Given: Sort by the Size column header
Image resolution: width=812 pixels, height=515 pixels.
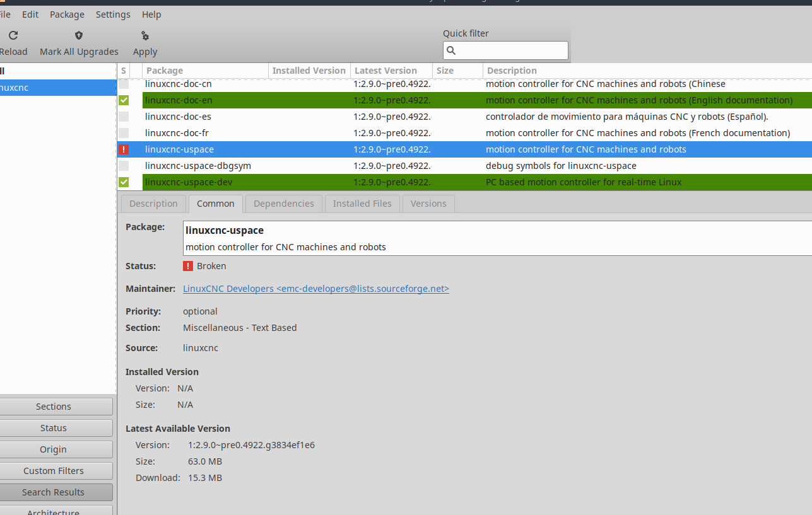Looking at the screenshot, I should (457, 71).
